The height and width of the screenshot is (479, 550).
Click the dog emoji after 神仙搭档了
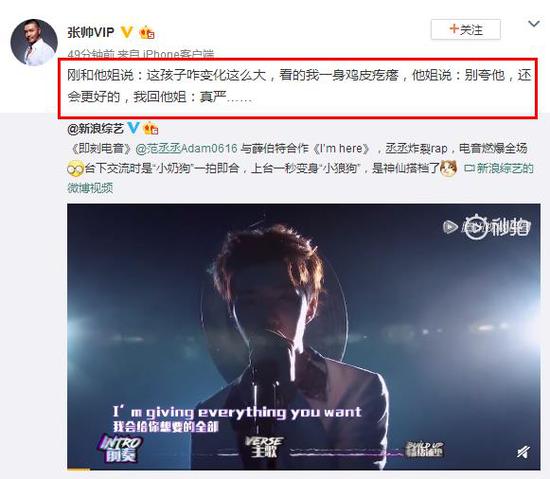click(x=449, y=168)
